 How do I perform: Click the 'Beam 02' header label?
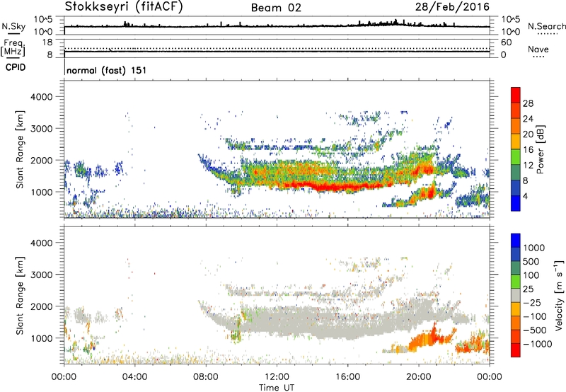coord(276,8)
